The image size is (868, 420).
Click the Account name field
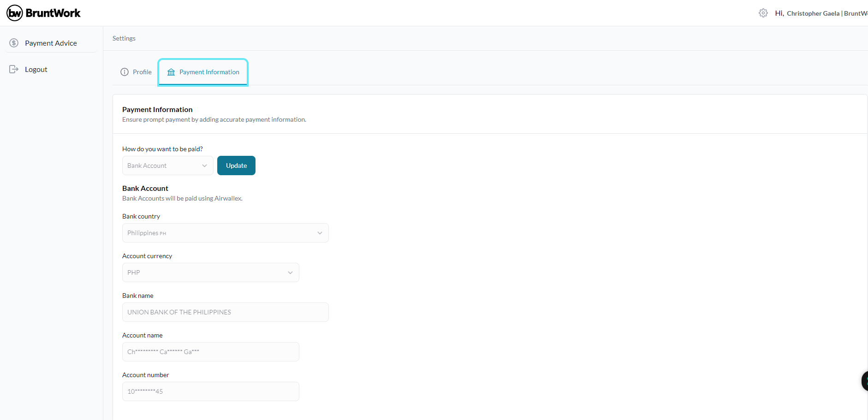(210, 352)
